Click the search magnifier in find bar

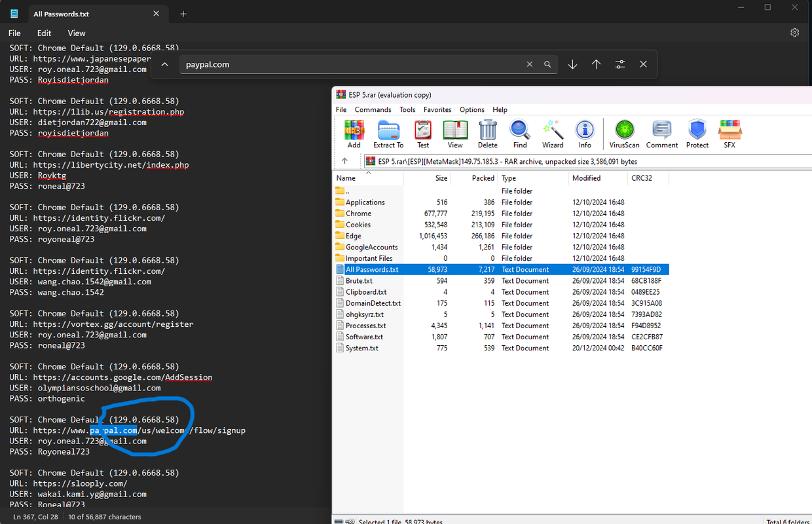pyautogui.click(x=547, y=64)
